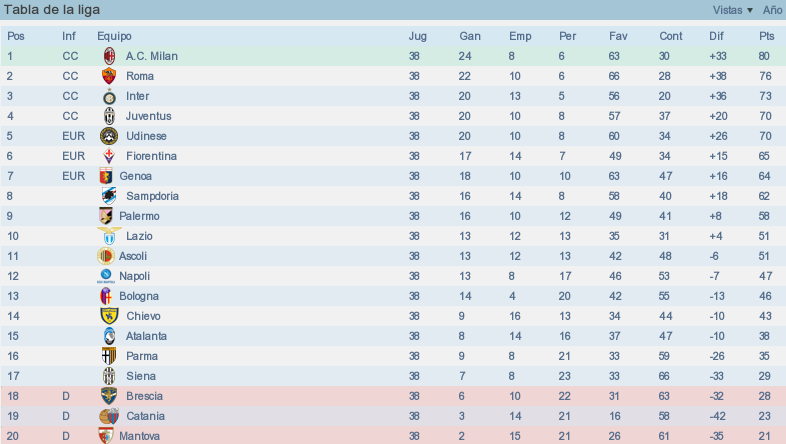Click the Fiorentina club crest
This screenshot has height=444, width=786.
[109, 156]
